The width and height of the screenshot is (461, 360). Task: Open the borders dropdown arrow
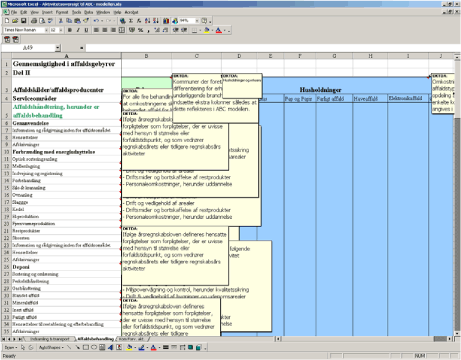tap(200, 30)
